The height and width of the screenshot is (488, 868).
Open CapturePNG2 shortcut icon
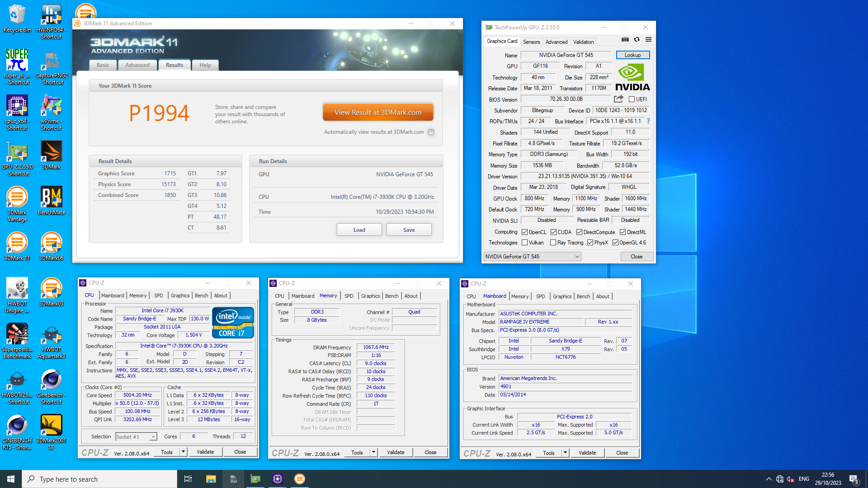point(52,66)
